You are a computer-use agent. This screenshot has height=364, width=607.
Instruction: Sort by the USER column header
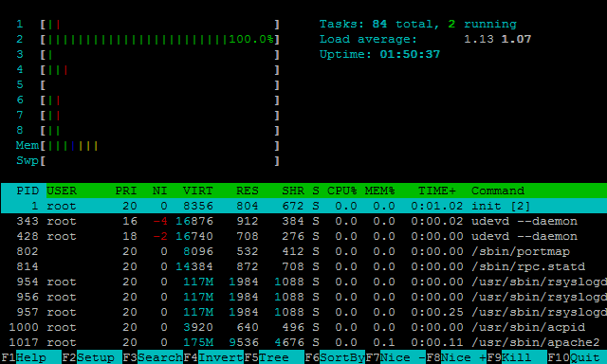pyautogui.click(x=62, y=191)
